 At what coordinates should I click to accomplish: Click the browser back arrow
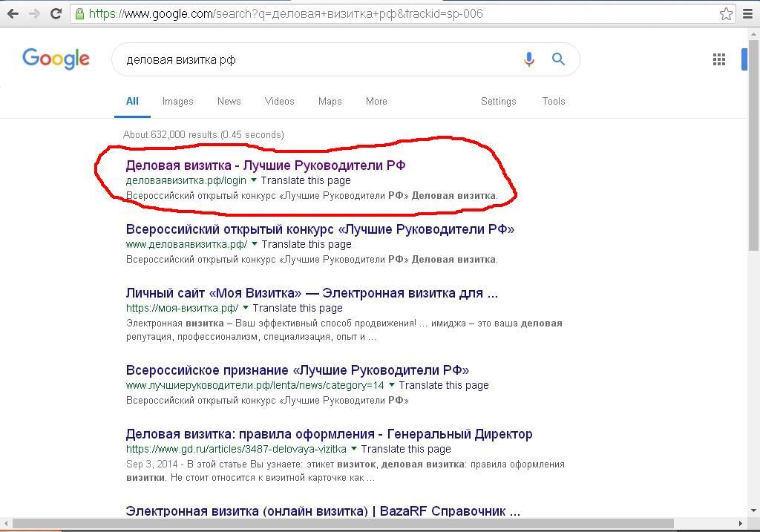pos(13,13)
